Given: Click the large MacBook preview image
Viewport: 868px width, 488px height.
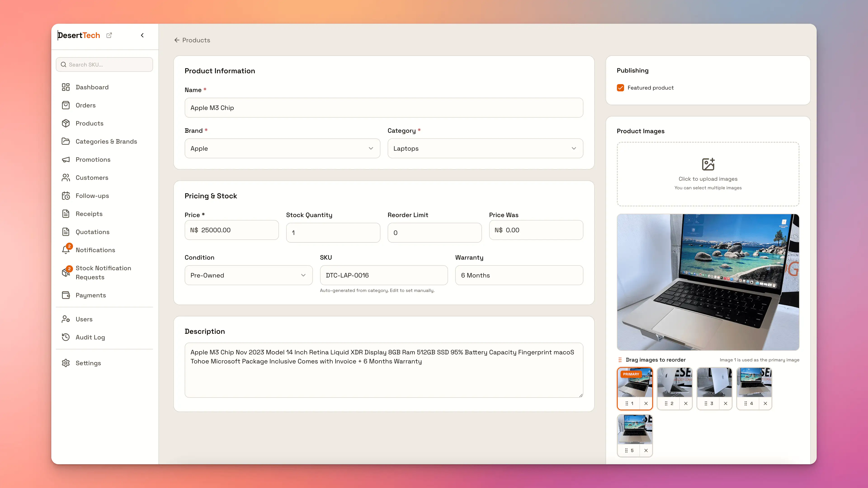Looking at the screenshot, I should (x=708, y=282).
